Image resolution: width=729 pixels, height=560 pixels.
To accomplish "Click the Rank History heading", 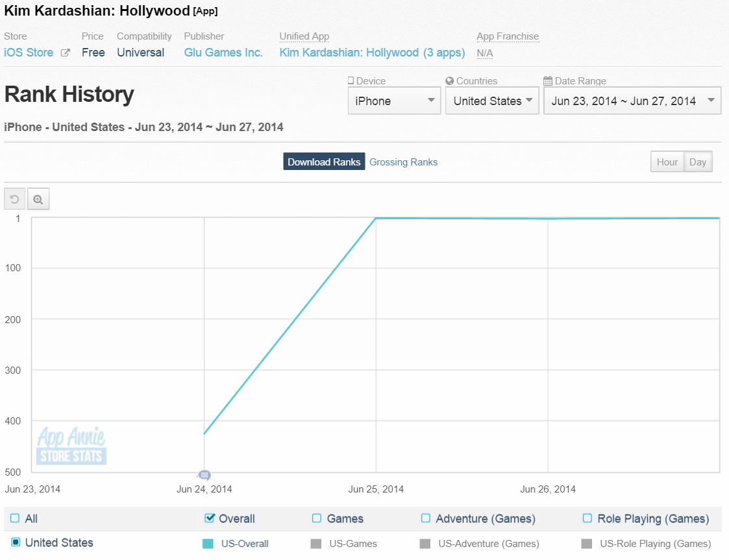I will point(69,94).
